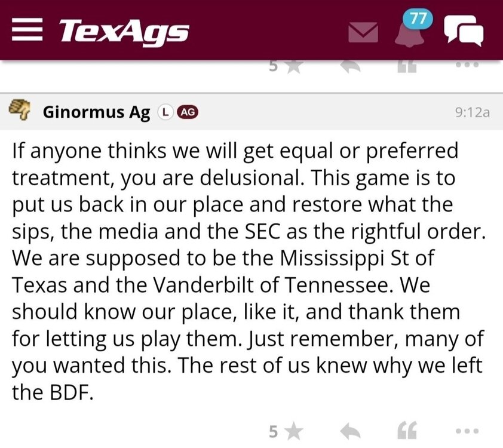Tap the L badge beside Ginormus Ag

164,112
